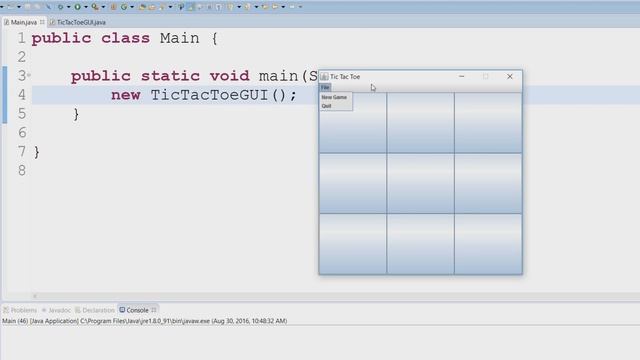640x360 pixels.
Task: Open dropdown arrow next to New Java Class icon
Action: 132,7
